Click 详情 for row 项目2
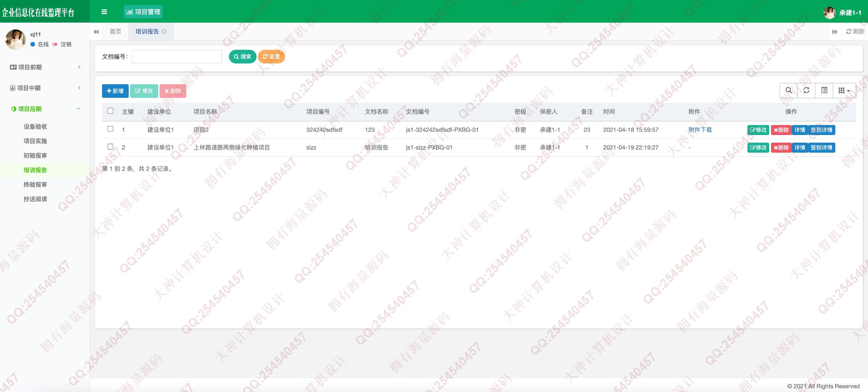The width and height of the screenshot is (868, 392). click(x=800, y=130)
